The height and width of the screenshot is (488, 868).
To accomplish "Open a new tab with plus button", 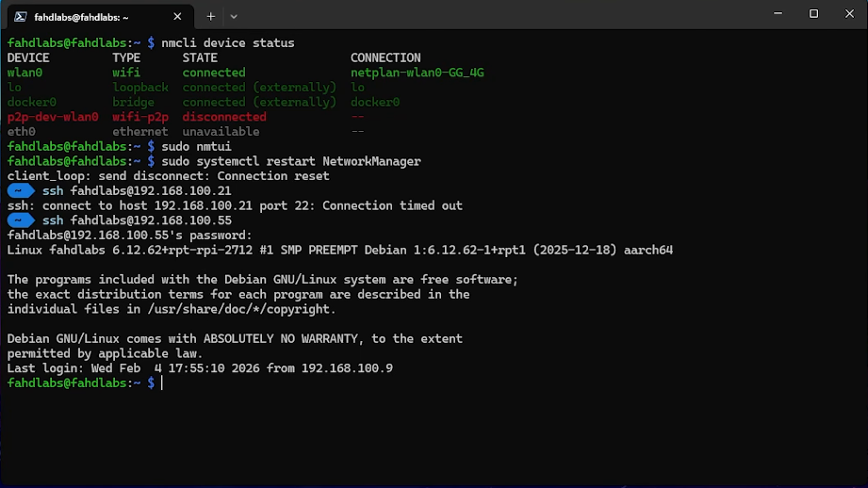I will click(x=211, y=16).
